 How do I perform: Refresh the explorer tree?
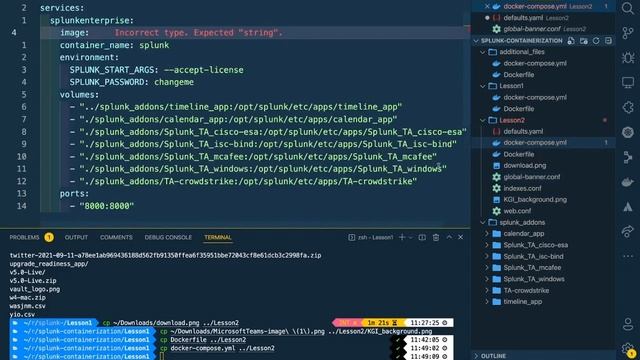click(x=596, y=41)
